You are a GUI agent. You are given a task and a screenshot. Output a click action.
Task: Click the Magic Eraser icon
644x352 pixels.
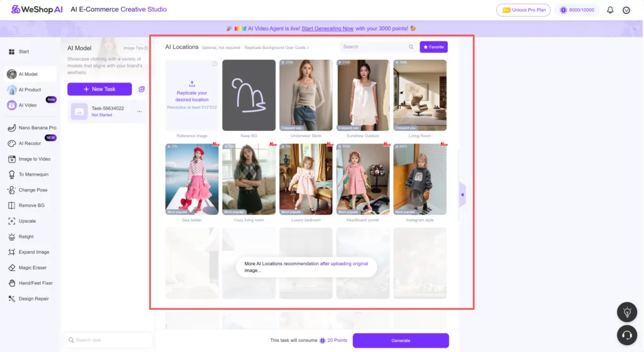tap(11, 268)
